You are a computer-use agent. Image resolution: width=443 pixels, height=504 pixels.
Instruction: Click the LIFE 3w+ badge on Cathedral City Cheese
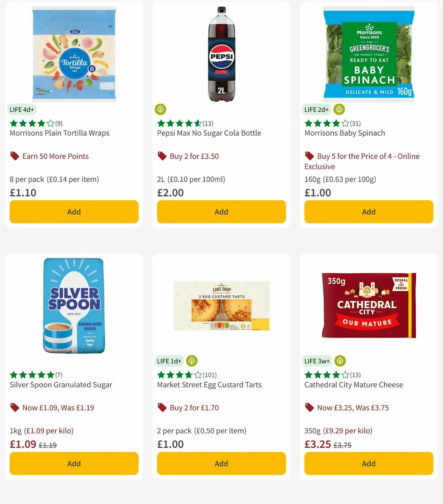pos(316,361)
